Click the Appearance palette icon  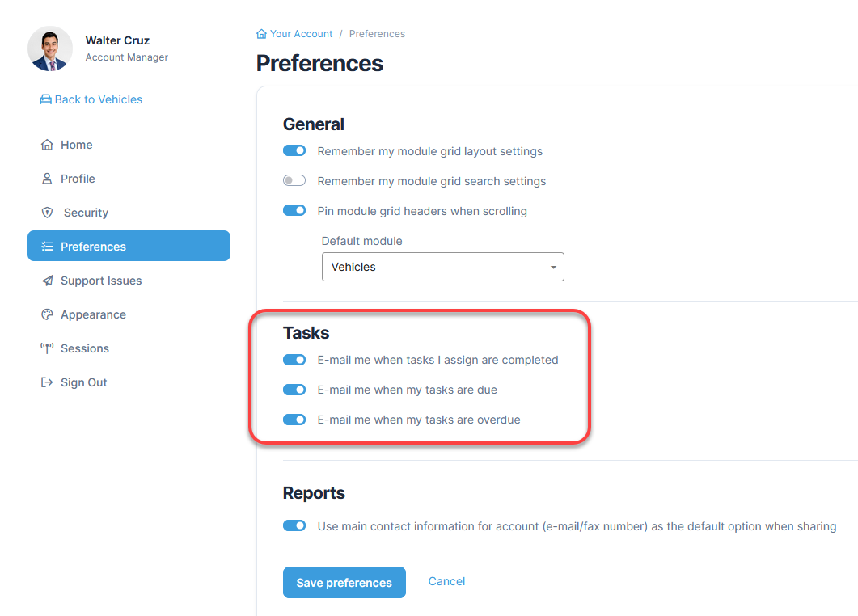pos(47,314)
